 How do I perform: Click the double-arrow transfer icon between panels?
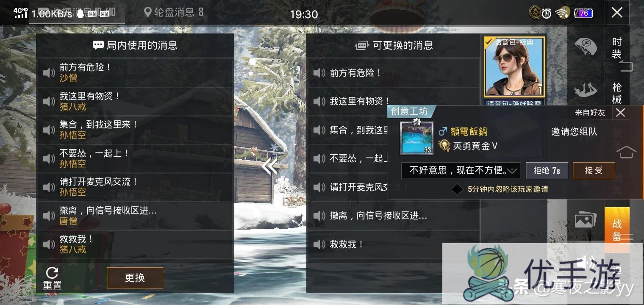click(270, 166)
